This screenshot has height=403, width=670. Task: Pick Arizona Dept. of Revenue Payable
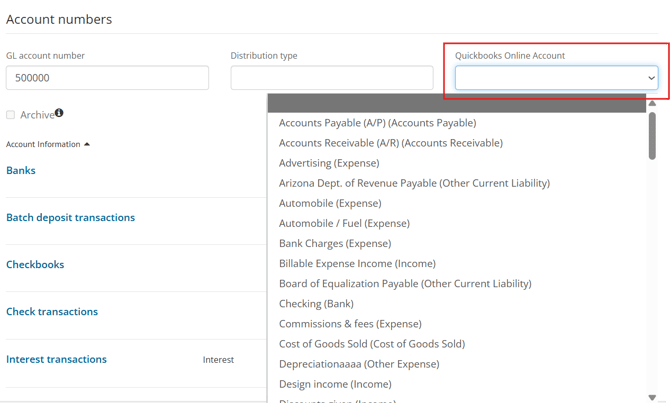tap(414, 183)
